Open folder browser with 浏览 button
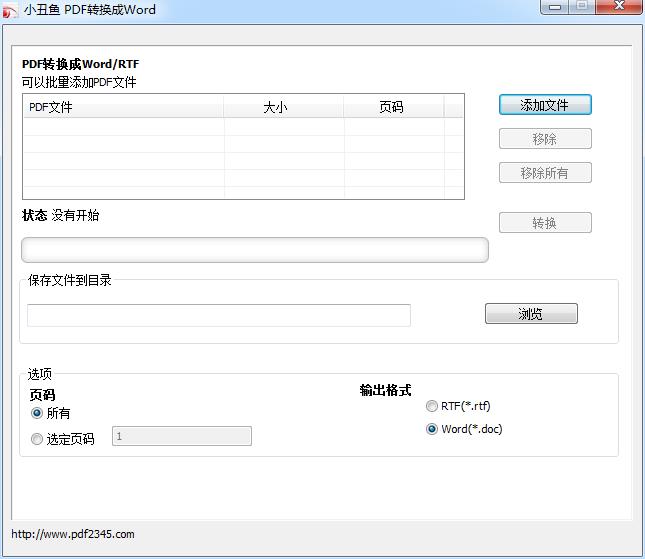Image resolution: width=645 pixels, height=559 pixels. [x=531, y=314]
